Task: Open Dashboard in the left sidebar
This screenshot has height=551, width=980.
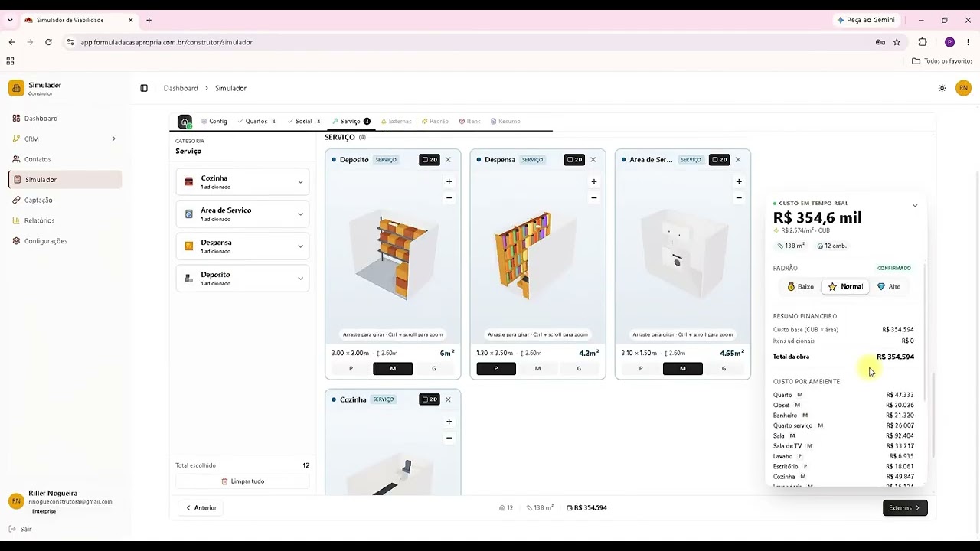Action: (x=64, y=119)
